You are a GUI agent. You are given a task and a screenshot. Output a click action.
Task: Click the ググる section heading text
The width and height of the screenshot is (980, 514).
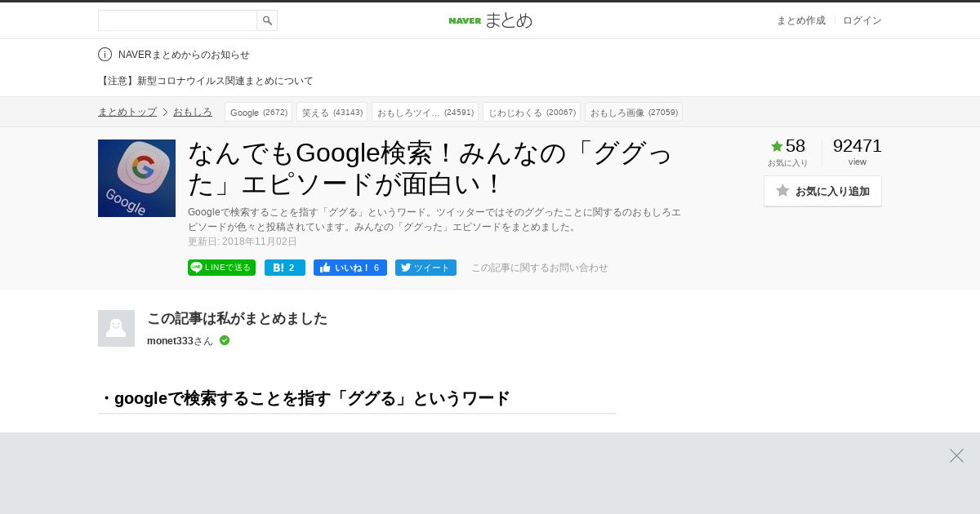[x=304, y=398]
